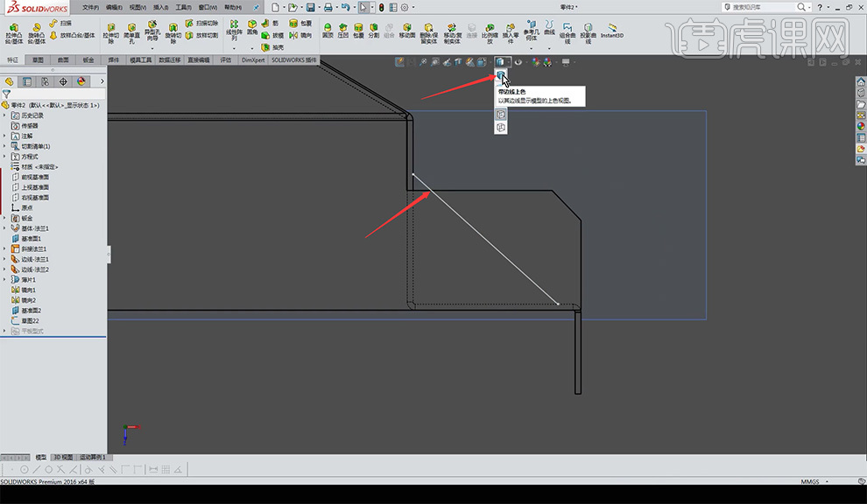Switch to DisplayManager color-ball panel tab
The height and width of the screenshot is (504, 867).
pyautogui.click(x=81, y=81)
